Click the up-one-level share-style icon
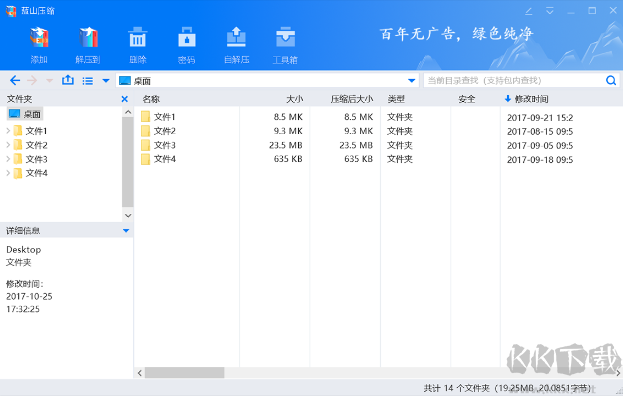Viewport: 623px width, 396px height. tap(68, 80)
